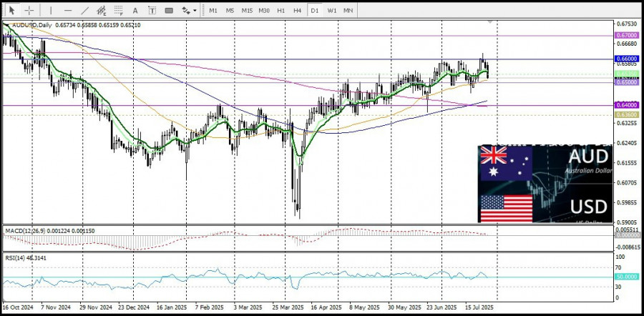The image size is (644, 316).
Task: Click the 29 Nov 2024 date label
Action: [97, 307]
